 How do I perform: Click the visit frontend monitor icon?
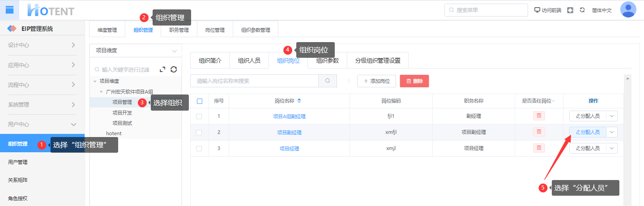(537, 10)
